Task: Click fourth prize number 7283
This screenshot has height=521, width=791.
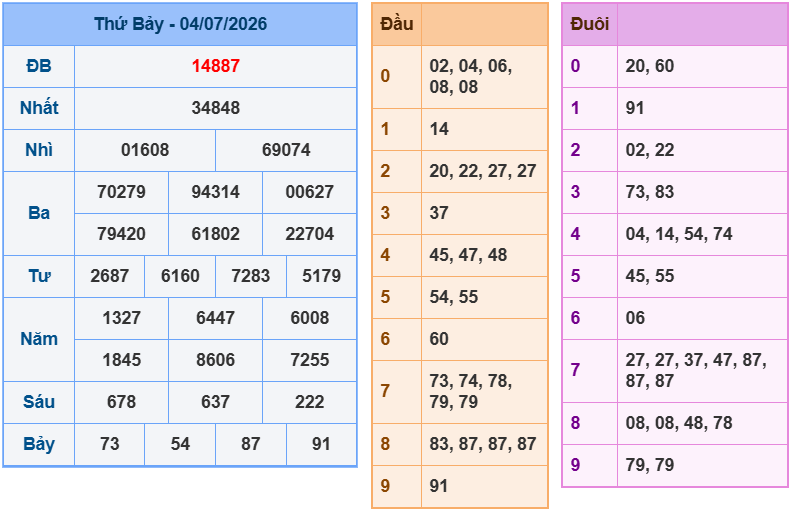Action: (251, 276)
